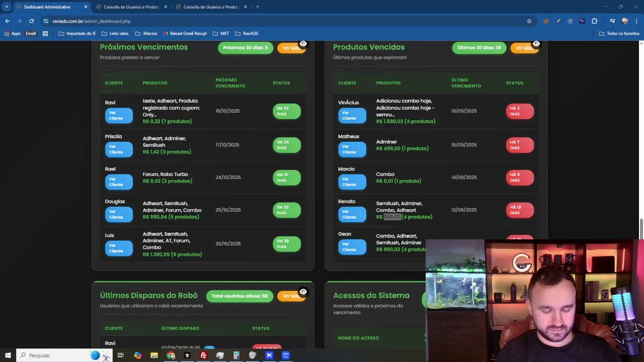Image resolution: width=644 pixels, height=362 pixels.
Task: Open the iMacros bookmark folder
Action: click(146, 34)
